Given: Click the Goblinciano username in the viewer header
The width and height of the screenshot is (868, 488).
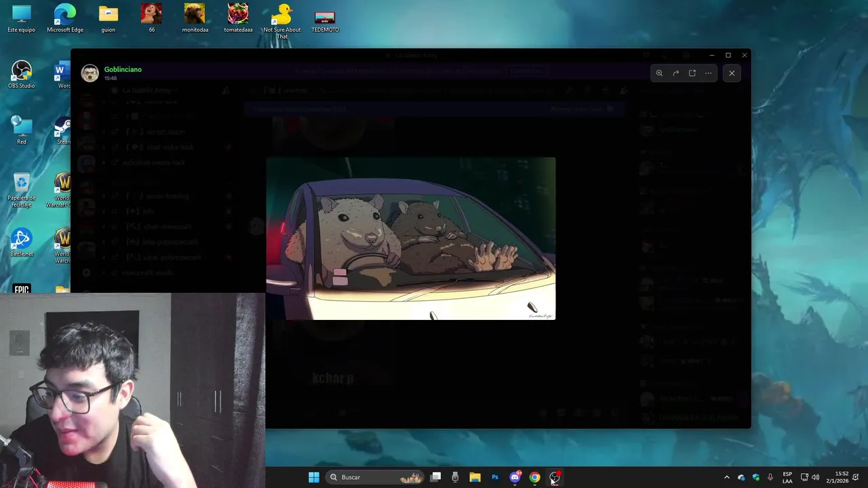Looking at the screenshot, I should [x=123, y=69].
